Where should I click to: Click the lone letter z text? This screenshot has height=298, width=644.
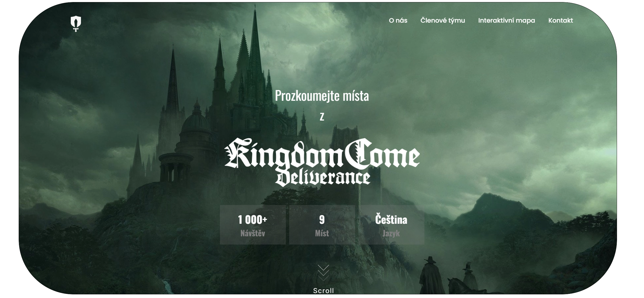pos(322,117)
